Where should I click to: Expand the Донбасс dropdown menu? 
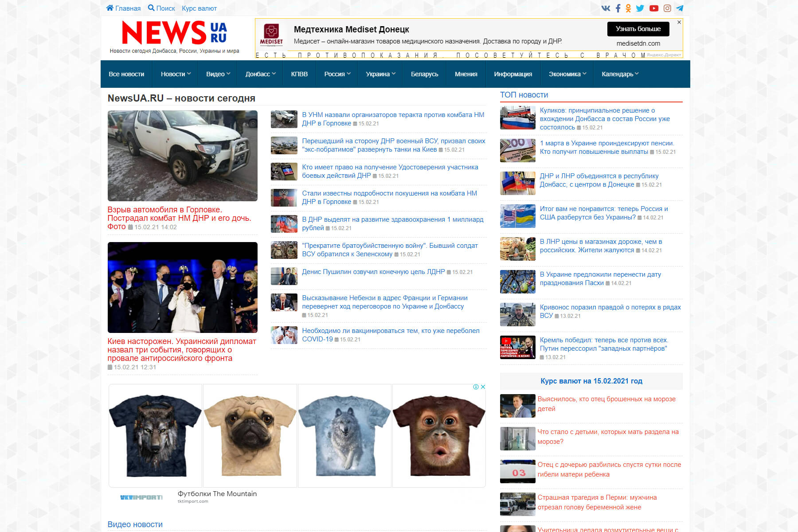pos(260,74)
